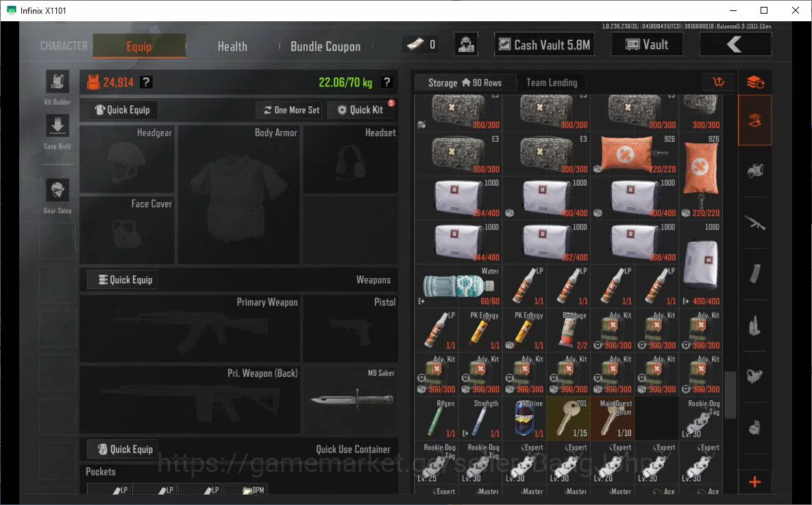Screen dimensions: 812x505
Task: Open the Bundle Coupon tab
Action: [325, 46]
